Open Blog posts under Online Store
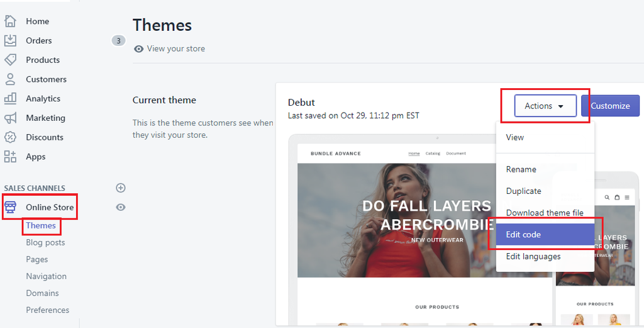Image resolution: width=644 pixels, height=328 pixels. tap(45, 242)
